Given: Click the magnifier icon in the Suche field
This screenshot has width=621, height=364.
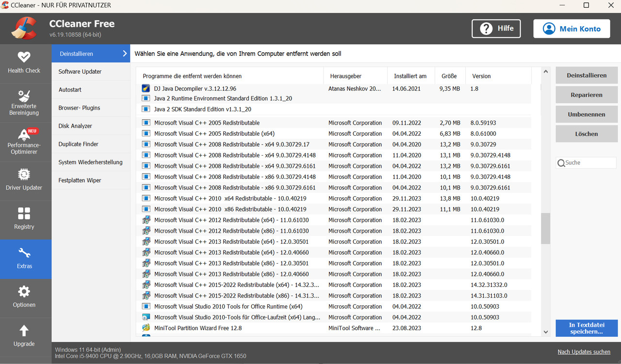Looking at the screenshot, I should point(561,162).
